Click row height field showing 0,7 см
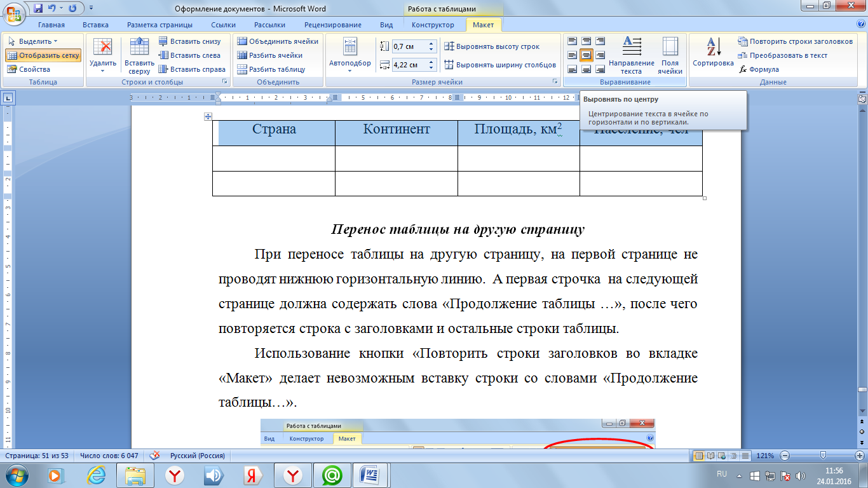 click(409, 46)
